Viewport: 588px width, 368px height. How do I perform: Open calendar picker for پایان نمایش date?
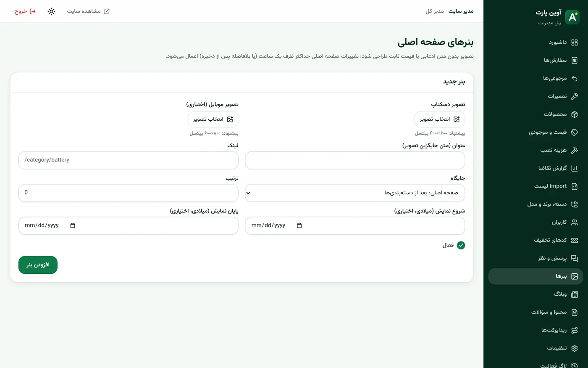(73, 226)
